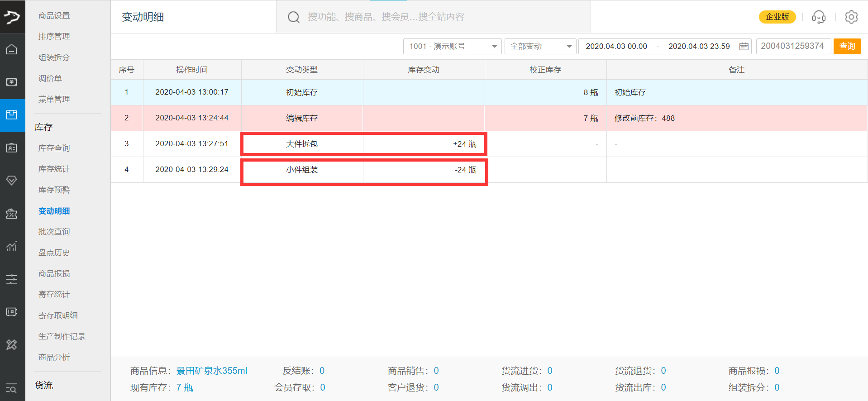This screenshot has height=401, width=868.
Task: Click the sliders settings icon in sidebar
Action: point(12,279)
